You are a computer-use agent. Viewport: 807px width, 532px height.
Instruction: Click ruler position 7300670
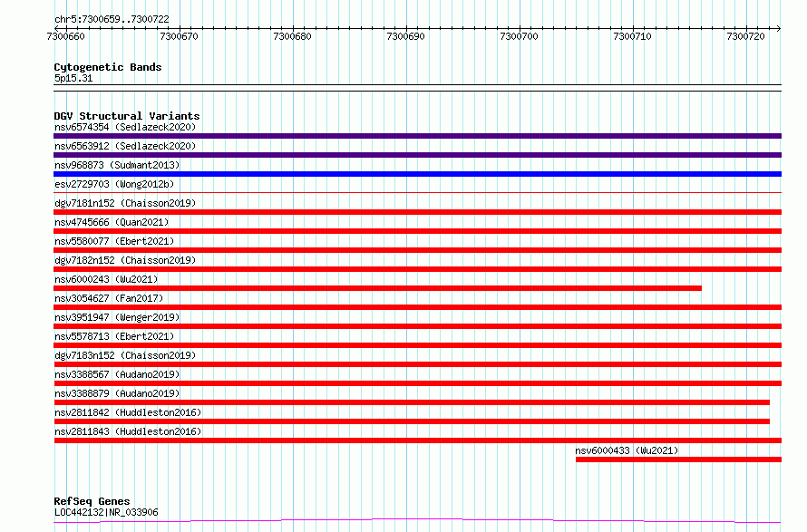pyautogui.click(x=179, y=36)
